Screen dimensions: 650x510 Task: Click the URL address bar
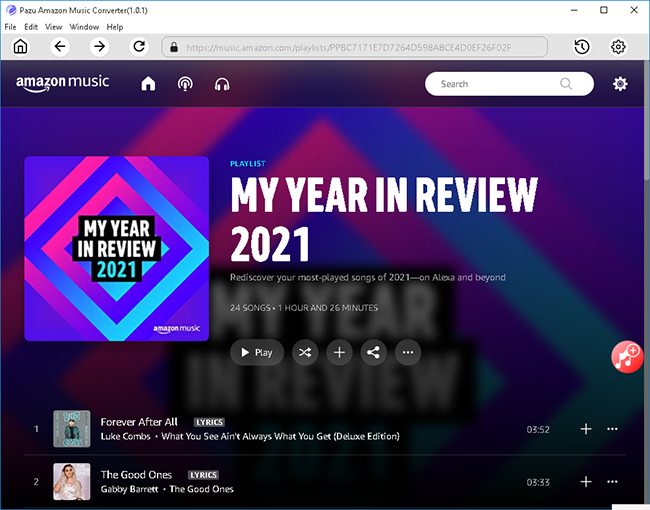point(354,47)
